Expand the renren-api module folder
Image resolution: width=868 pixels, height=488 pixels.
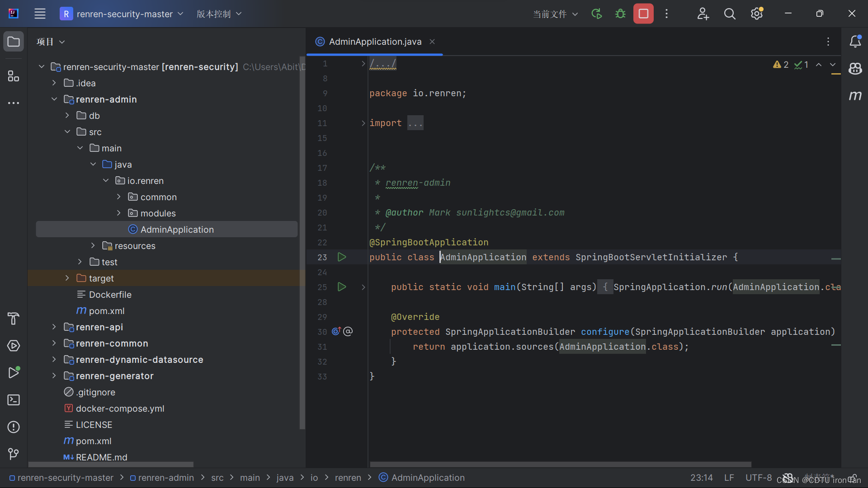point(54,327)
